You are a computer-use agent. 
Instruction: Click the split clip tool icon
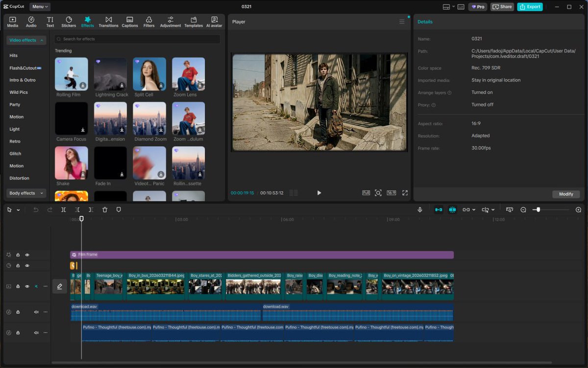(63, 210)
